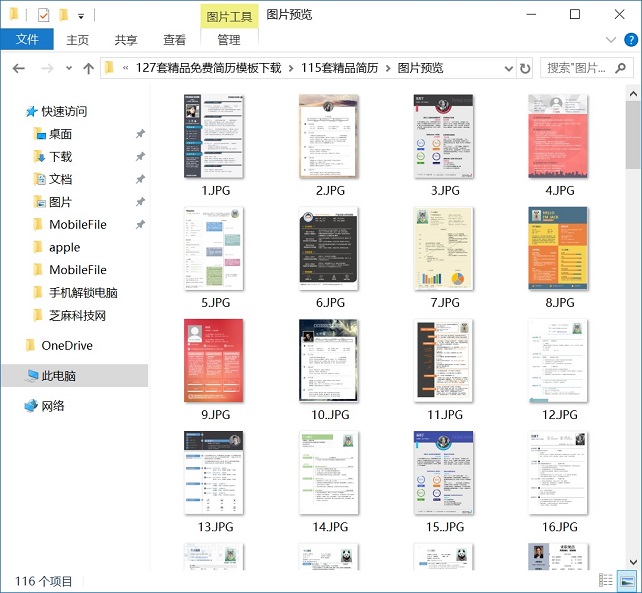Viewport: 642px width, 593px height.
Task: Select the 6.JPG dark resume thumbnail
Action: [329, 249]
